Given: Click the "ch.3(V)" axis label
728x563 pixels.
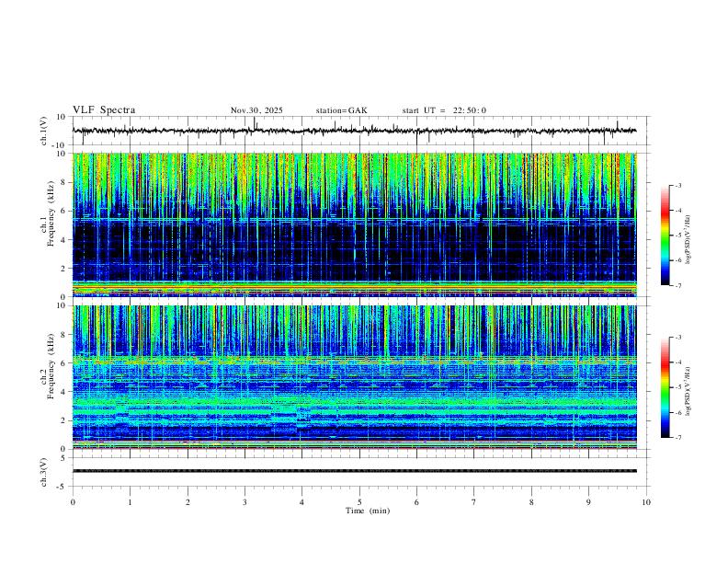Looking at the screenshot, I should tap(44, 472).
